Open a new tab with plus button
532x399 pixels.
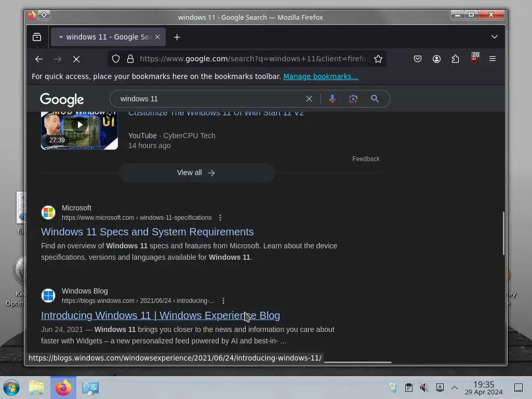[177, 37]
